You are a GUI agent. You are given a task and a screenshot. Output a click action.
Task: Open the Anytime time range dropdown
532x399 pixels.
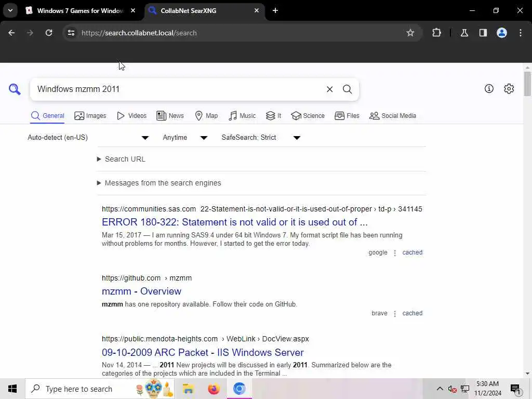click(x=185, y=137)
